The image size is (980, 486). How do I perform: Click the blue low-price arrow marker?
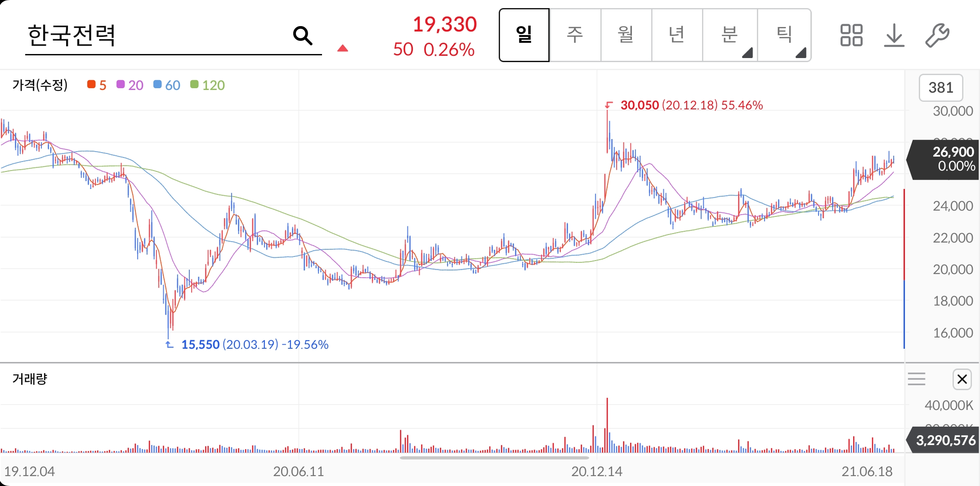169,345
